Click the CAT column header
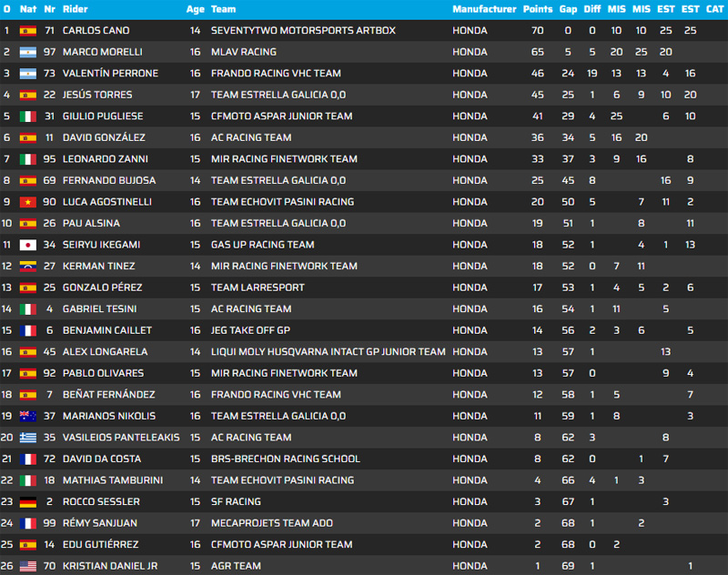The image size is (728, 575). (715, 9)
